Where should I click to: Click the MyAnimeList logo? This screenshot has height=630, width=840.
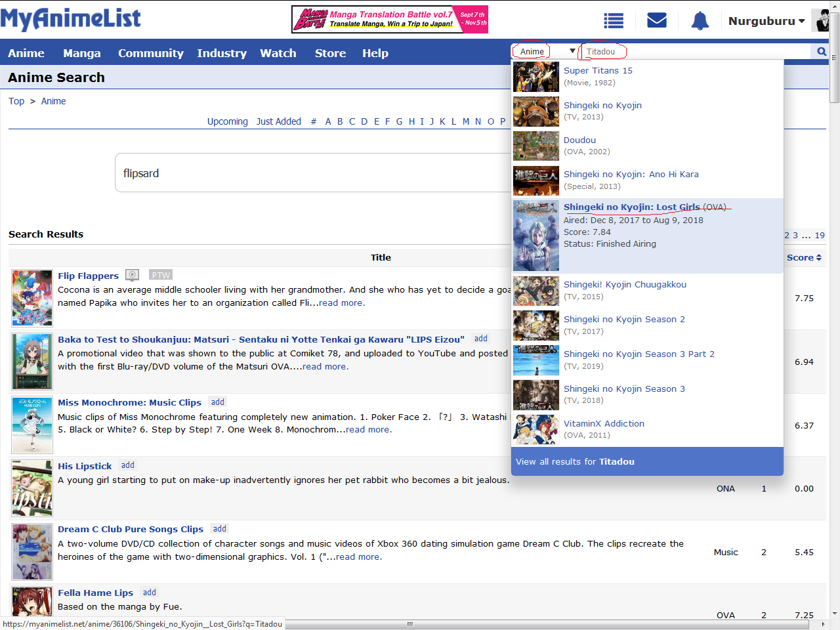click(71, 19)
